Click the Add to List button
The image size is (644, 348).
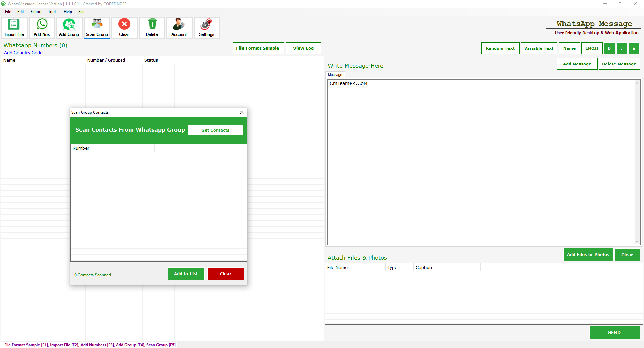point(186,274)
